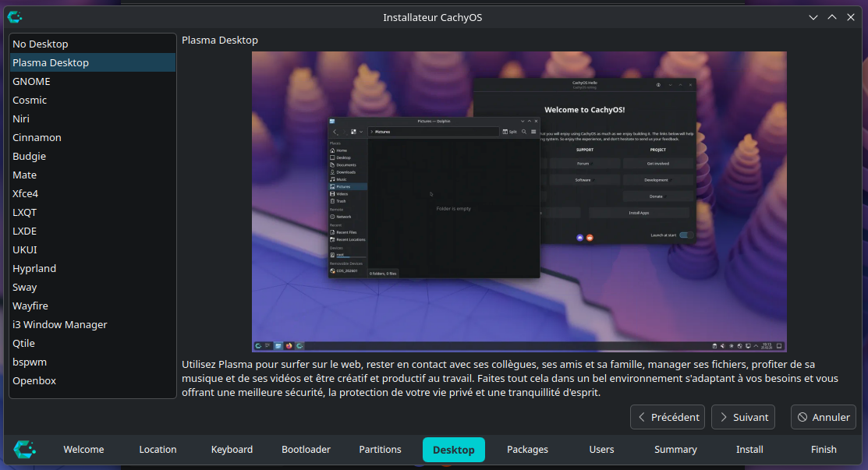Choose the Hyprland desktop option

coord(34,268)
